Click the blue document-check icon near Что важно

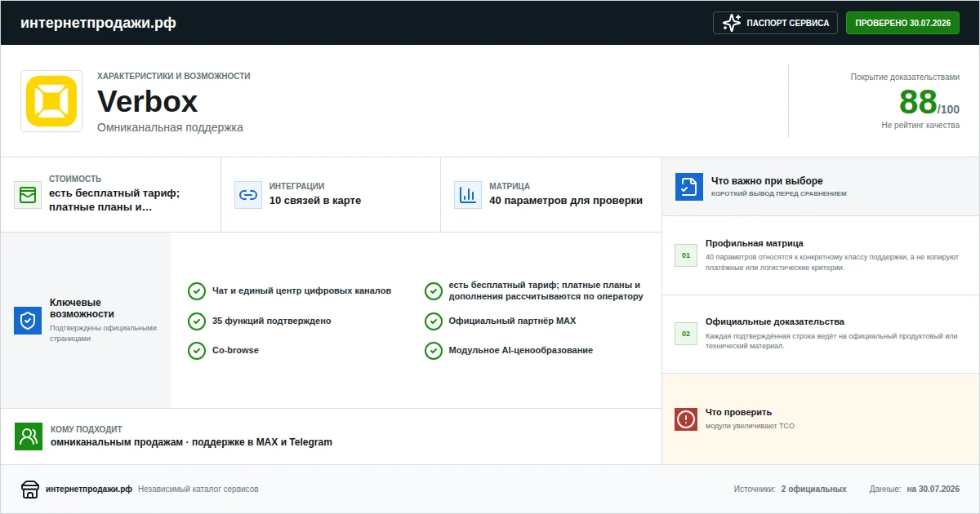(x=688, y=187)
